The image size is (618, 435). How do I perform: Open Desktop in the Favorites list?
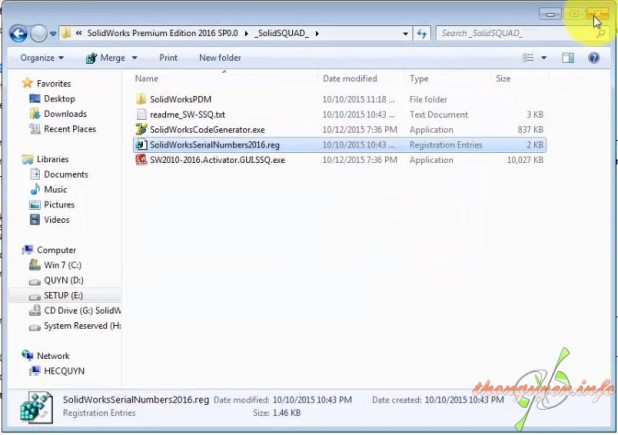59,99
